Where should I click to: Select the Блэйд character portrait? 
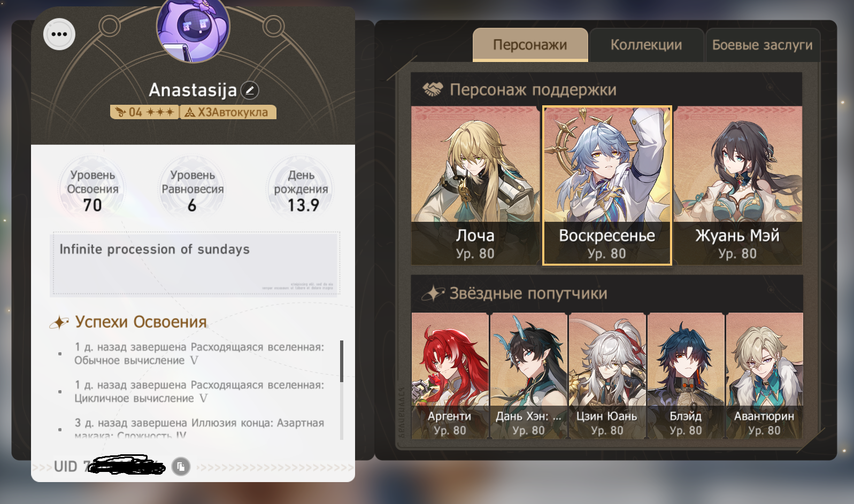click(686, 376)
